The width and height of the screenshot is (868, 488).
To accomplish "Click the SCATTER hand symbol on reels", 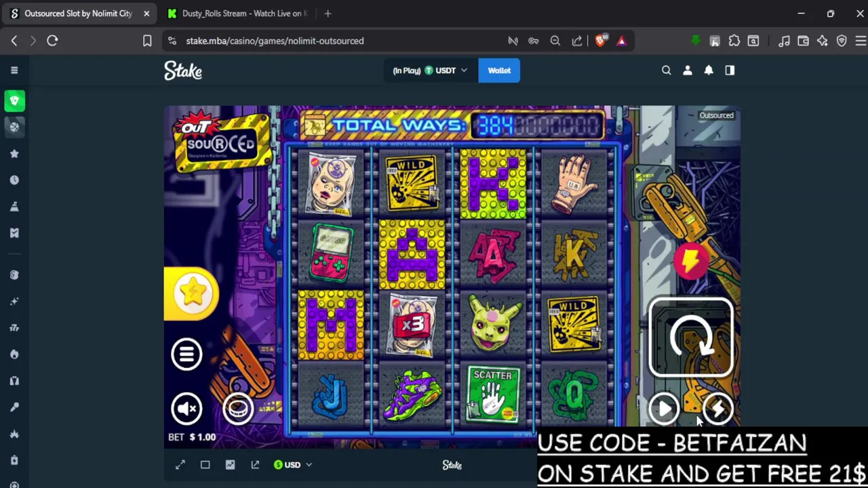I will pos(493,395).
